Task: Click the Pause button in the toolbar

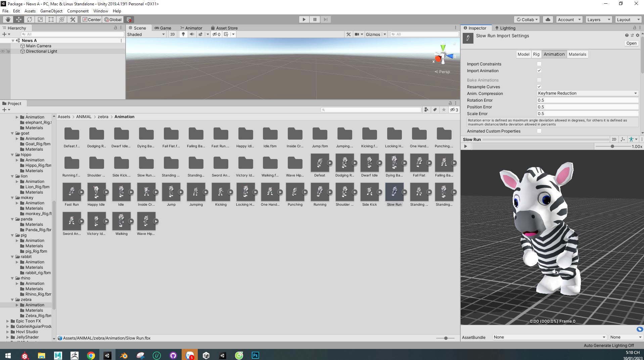Action: (x=315, y=19)
